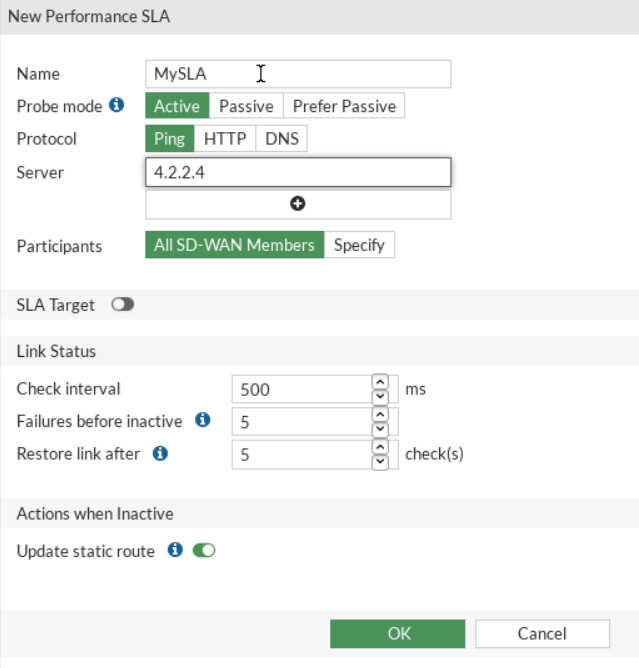The image size is (639, 668).
Task: Switch Participants to Specify
Action: pyautogui.click(x=359, y=245)
